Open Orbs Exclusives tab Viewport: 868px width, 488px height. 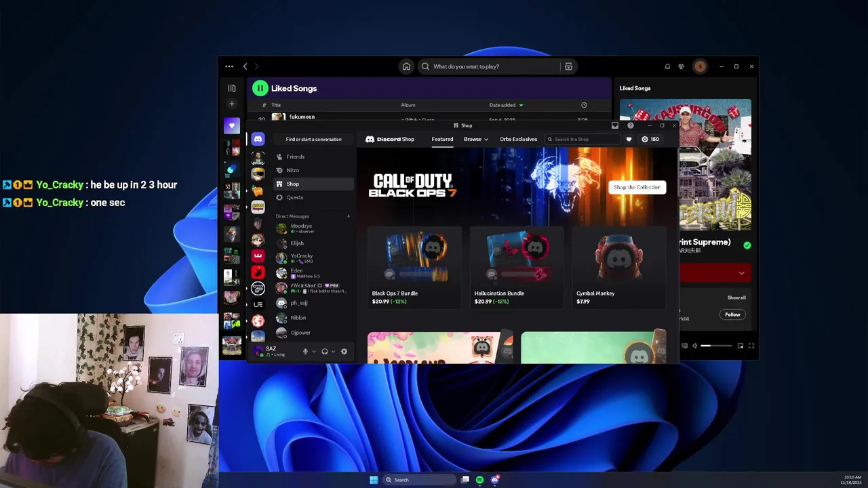point(518,139)
